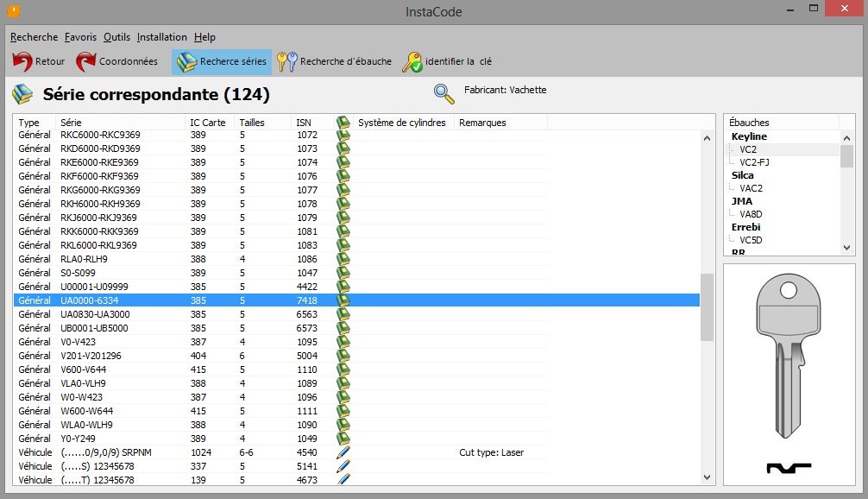The height and width of the screenshot is (499, 868).
Task: Click the book icon in column header
Action: click(343, 122)
